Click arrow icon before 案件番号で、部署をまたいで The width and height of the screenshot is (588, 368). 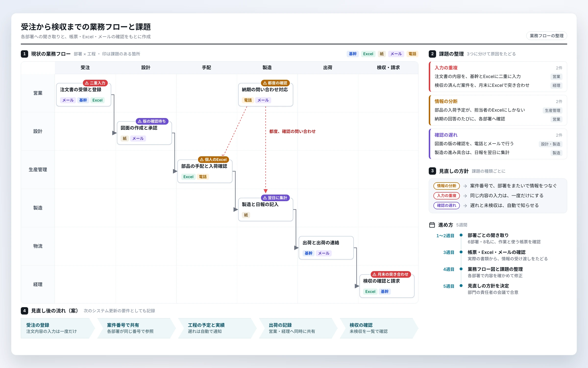point(465,186)
